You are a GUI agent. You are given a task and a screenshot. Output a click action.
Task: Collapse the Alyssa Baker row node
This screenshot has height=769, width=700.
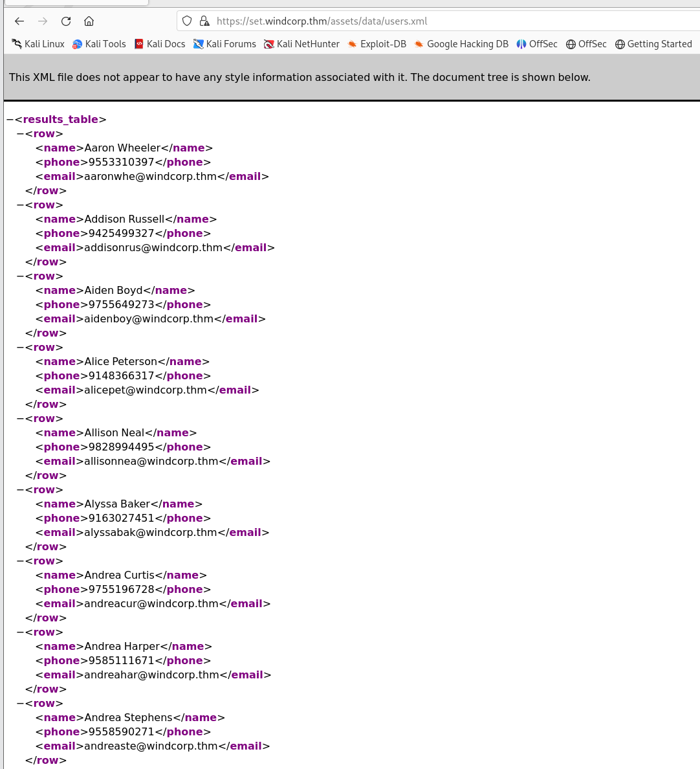coord(20,490)
